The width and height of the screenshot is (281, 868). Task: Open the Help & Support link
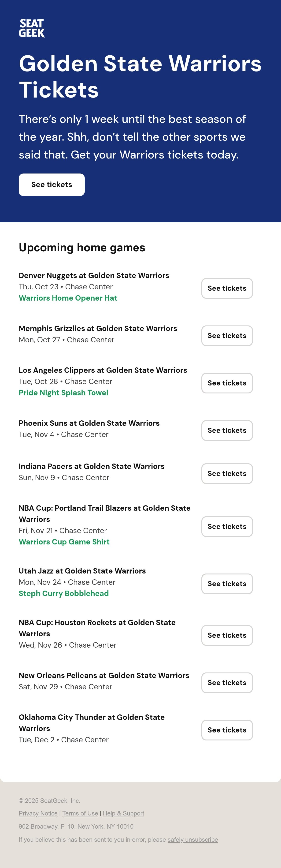(123, 813)
